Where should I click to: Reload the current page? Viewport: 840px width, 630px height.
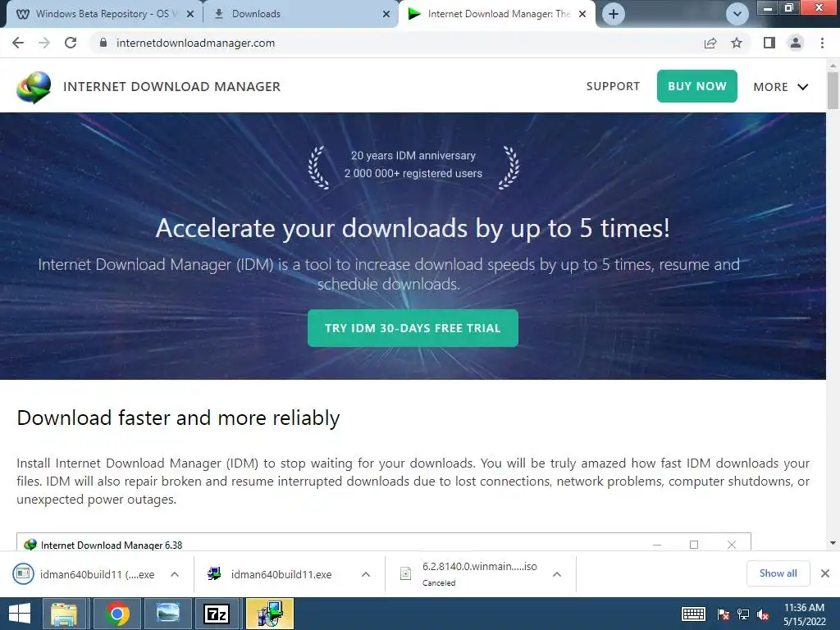tap(71, 43)
